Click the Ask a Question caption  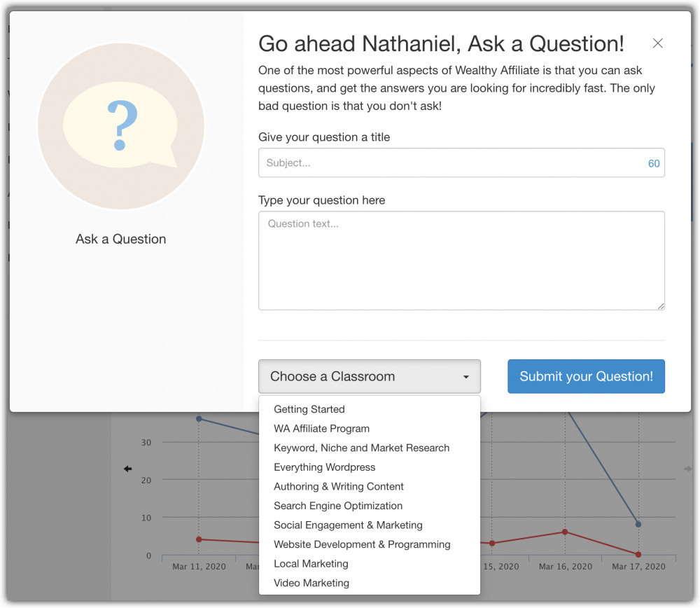click(x=120, y=239)
